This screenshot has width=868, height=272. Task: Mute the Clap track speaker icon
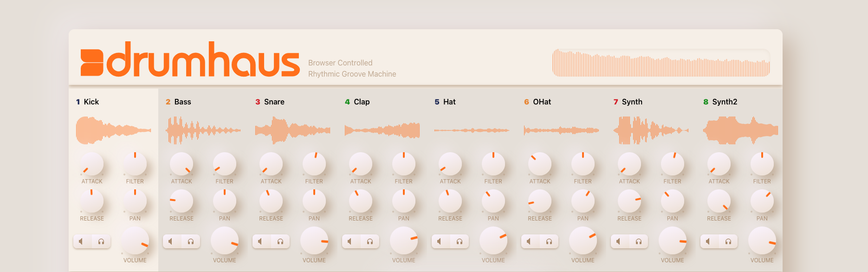pyautogui.click(x=351, y=241)
